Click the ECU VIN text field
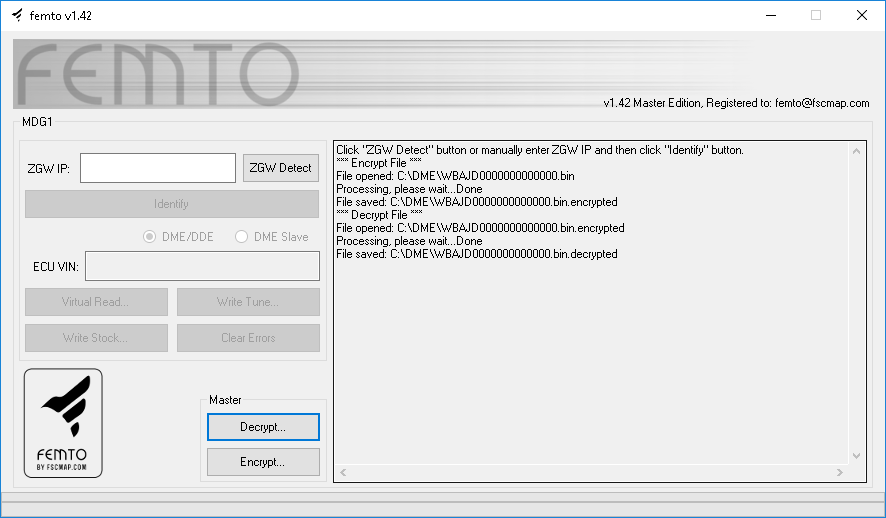The width and height of the screenshot is (886, 518). point(202,266)
